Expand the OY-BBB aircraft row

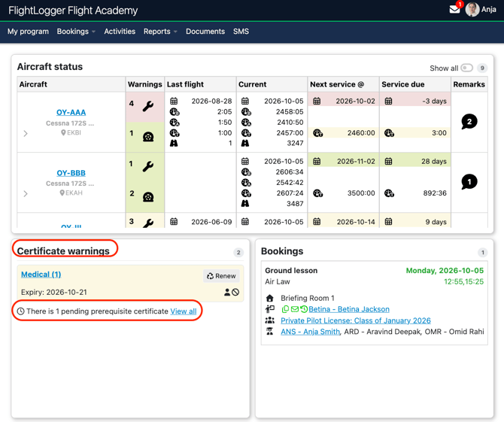click(x=26, y=193)
